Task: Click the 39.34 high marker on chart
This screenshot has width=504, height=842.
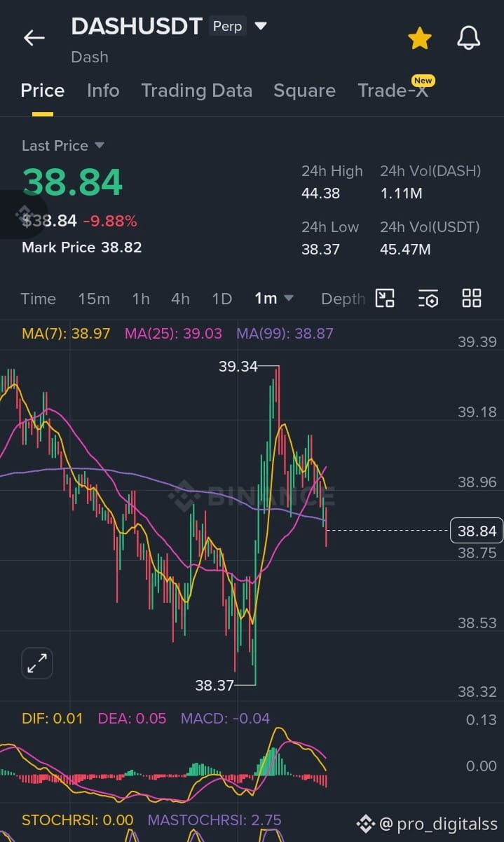Action: pyautogui.click(x=238, y=366)
